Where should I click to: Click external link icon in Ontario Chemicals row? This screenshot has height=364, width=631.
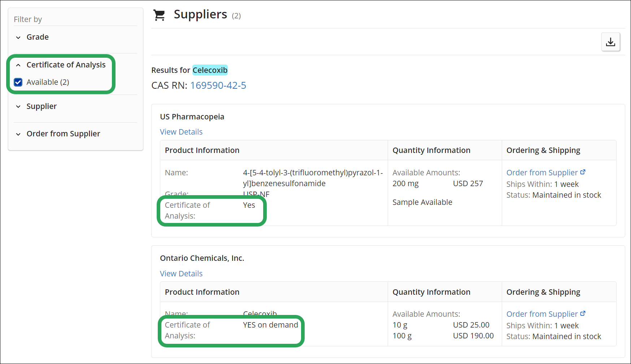pyautogui.click(x=583, y=313)
